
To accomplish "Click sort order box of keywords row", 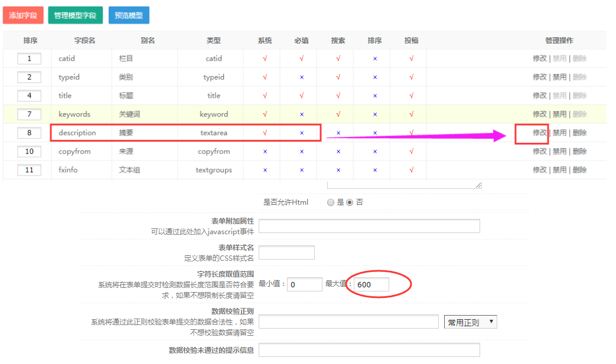I will [29, 114].
